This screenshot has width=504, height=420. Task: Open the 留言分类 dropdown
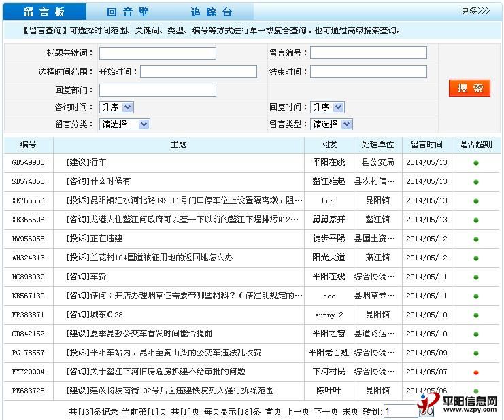click(x=124, y=124)
